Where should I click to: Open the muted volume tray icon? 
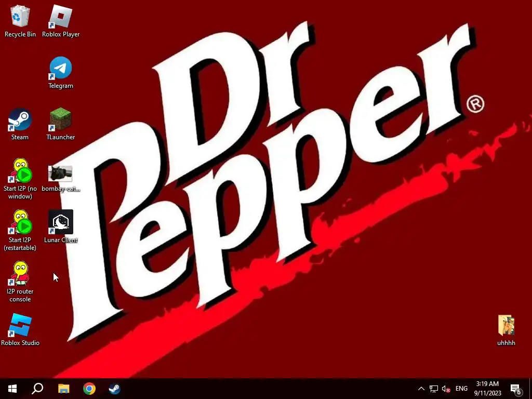point(446,389)
